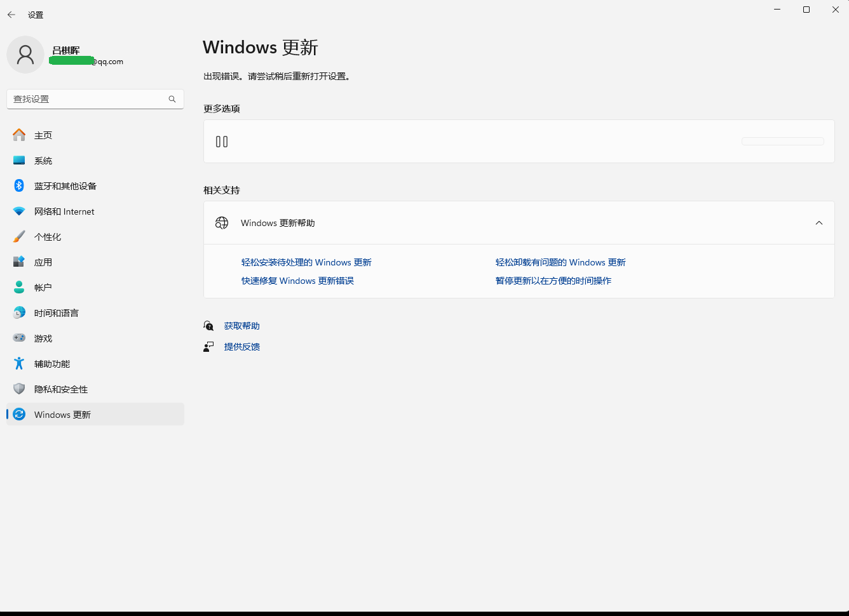Open link 轻松卸载有问题的 Windows 更新
This screenshot has width=849, height=616.
[x=560, y=262]
